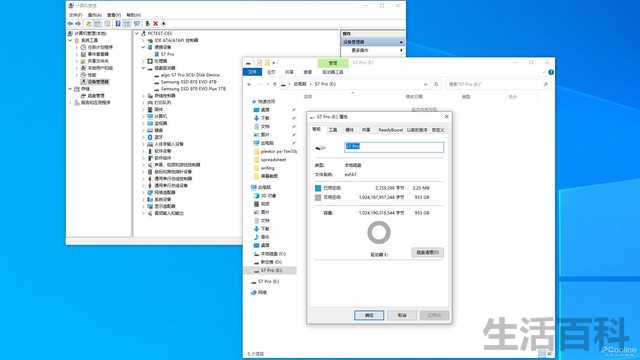Collapse 设备管理器 section in Actions pane
This screenshot has width=640, height=360.
[401, 42]
